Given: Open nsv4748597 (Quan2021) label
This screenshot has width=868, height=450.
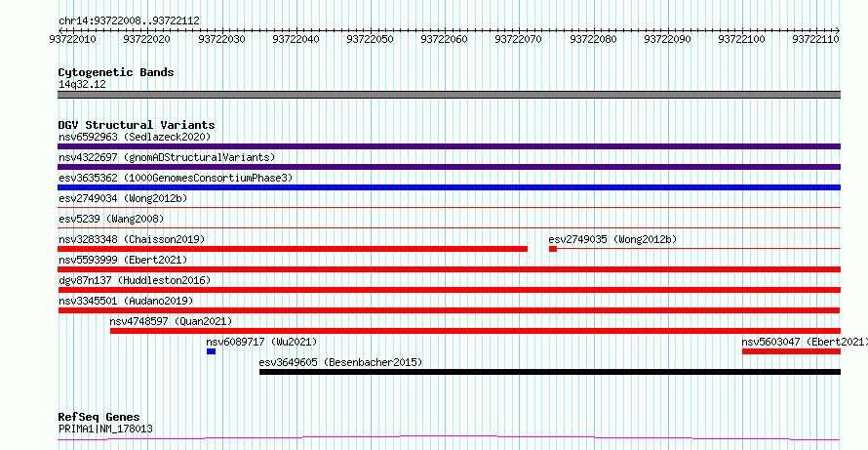Looking at the screenshot, I should pos(171,321).
